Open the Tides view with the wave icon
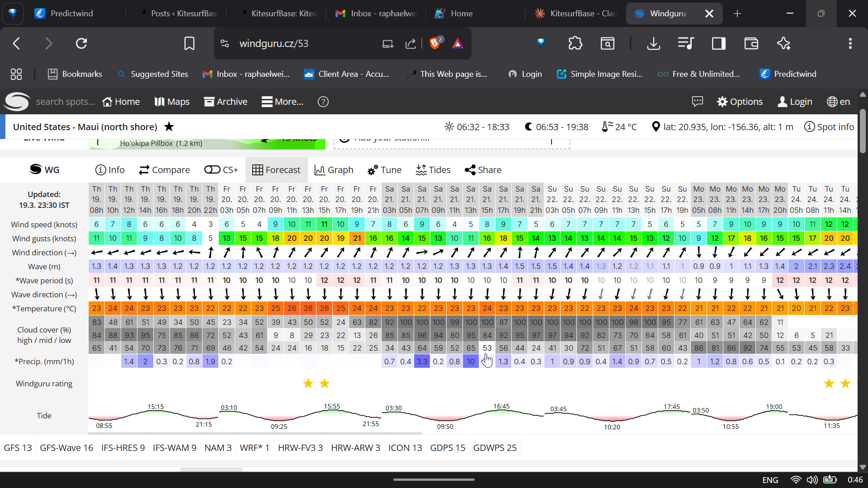 433,170
